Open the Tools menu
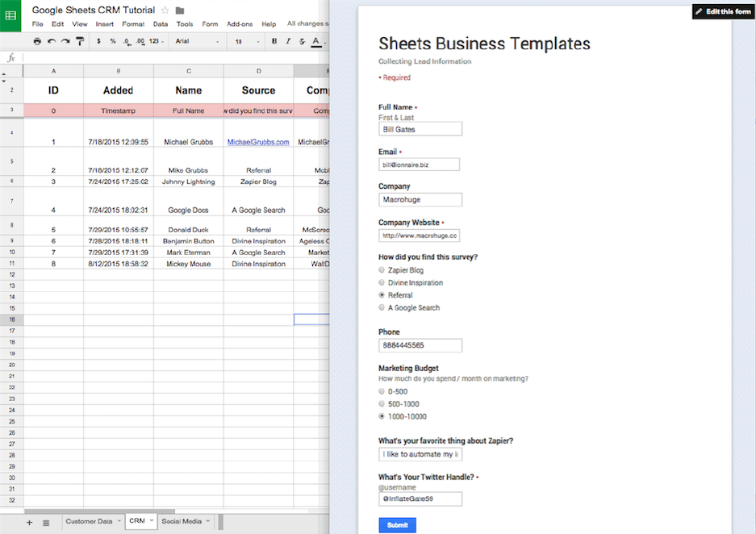The image size is (756, 534). tap(185, 24)
